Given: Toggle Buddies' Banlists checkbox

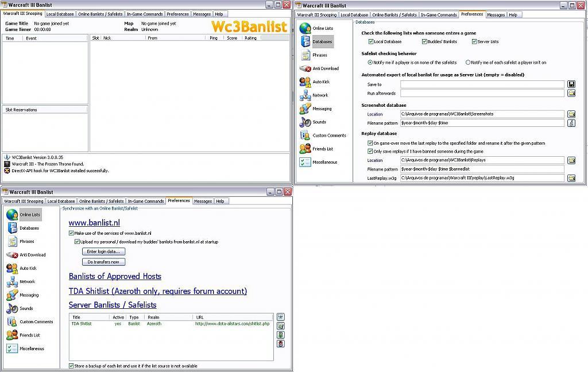Looking at the screenshot, I should pyautogui.click(x=424, y=42).
